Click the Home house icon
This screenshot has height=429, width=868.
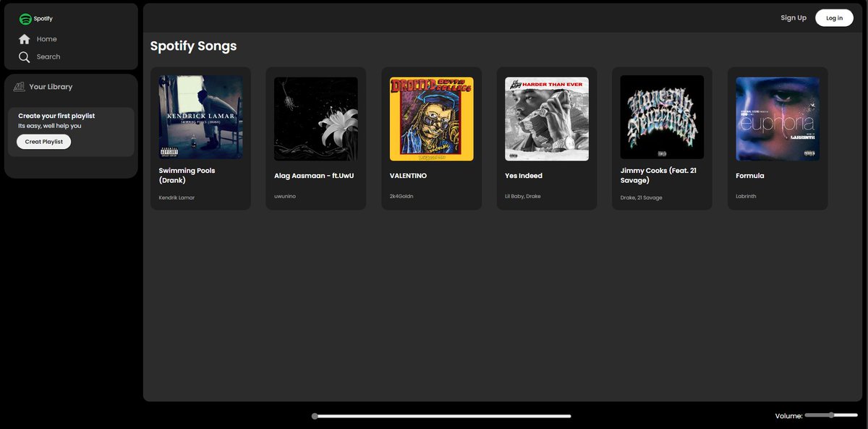pyautogui.click(x=25, y=39)
